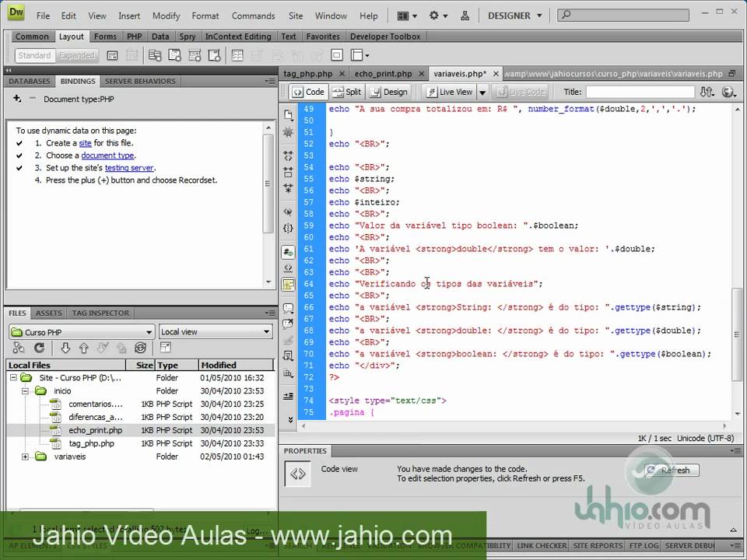Click the 'document type' link
The height and width of the screenshot is (560, 747).
tap(107, 156)
